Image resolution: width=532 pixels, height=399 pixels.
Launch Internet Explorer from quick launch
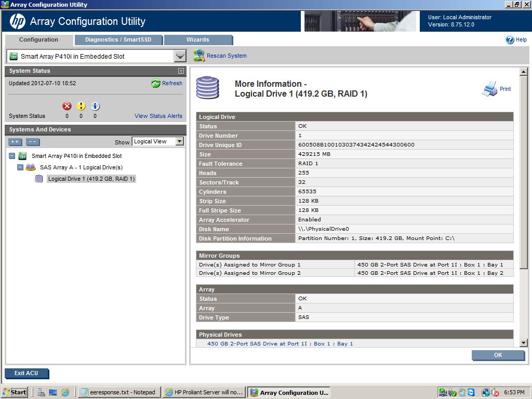pyautogui.click(x=65, y=393)
